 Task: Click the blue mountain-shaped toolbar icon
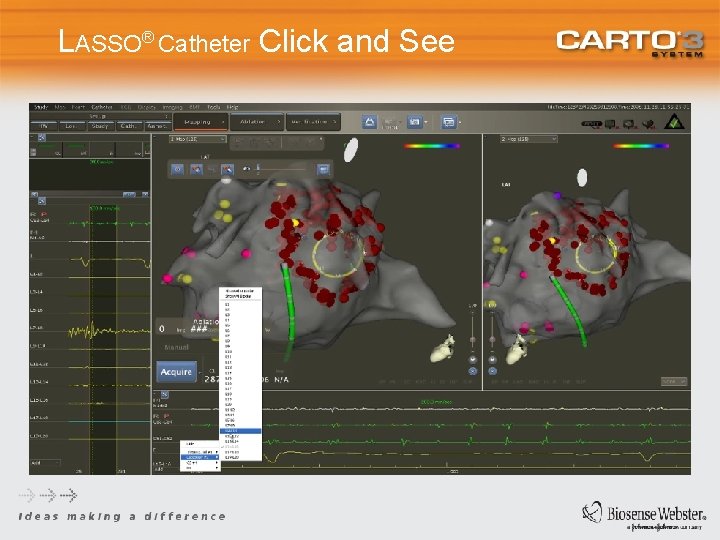(x=369, y=122)
